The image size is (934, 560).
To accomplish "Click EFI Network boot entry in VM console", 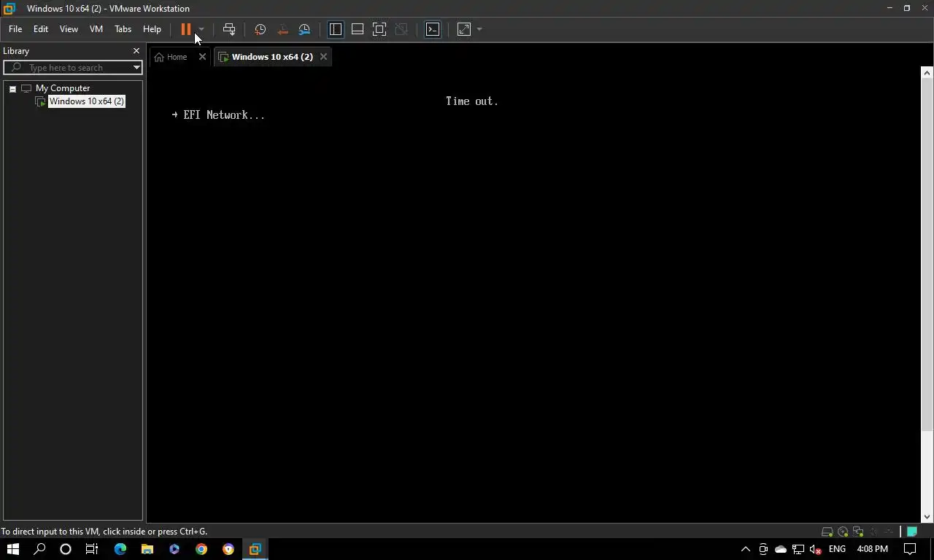I will pos(224,115).
